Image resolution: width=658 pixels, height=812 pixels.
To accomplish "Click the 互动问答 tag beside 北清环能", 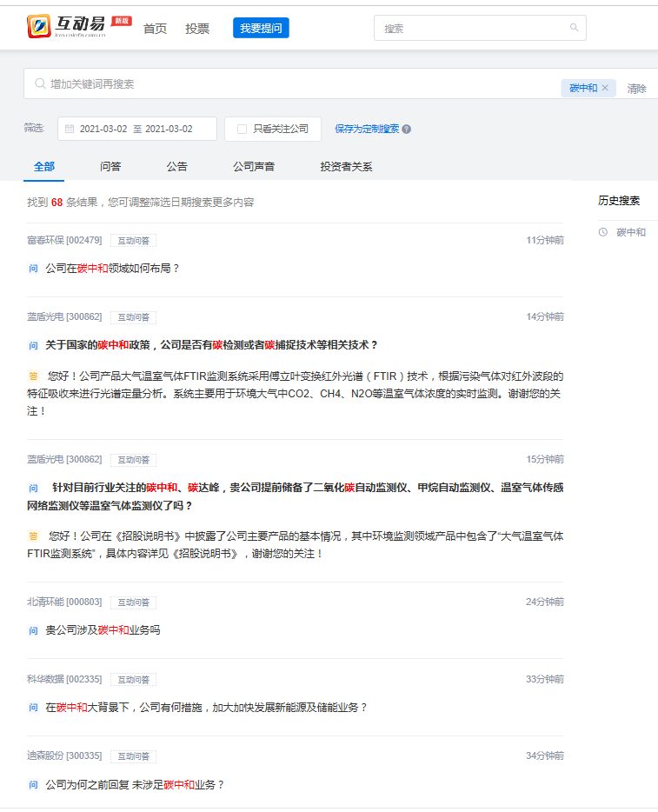I will coord(134,602).
